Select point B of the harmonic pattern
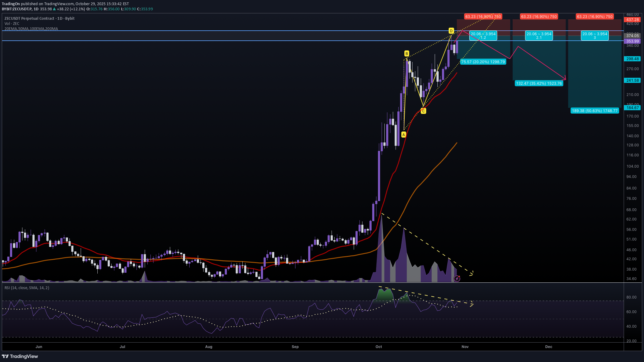644x362 pixels. (x=406, y=53)
